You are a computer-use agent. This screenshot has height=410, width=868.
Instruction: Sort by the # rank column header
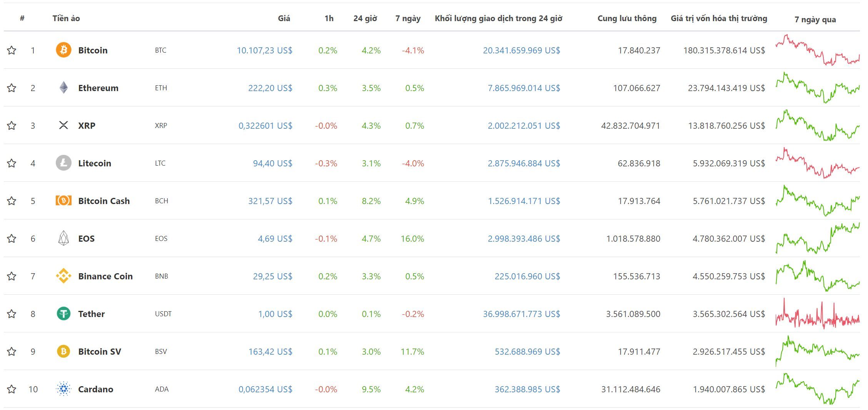pyautogui.click(x=22, y=18)
